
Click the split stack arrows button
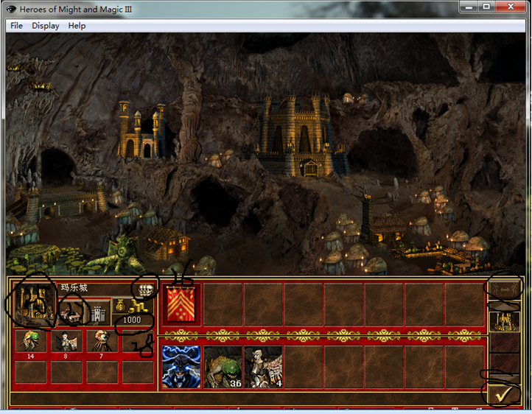[x=505, y=290]
